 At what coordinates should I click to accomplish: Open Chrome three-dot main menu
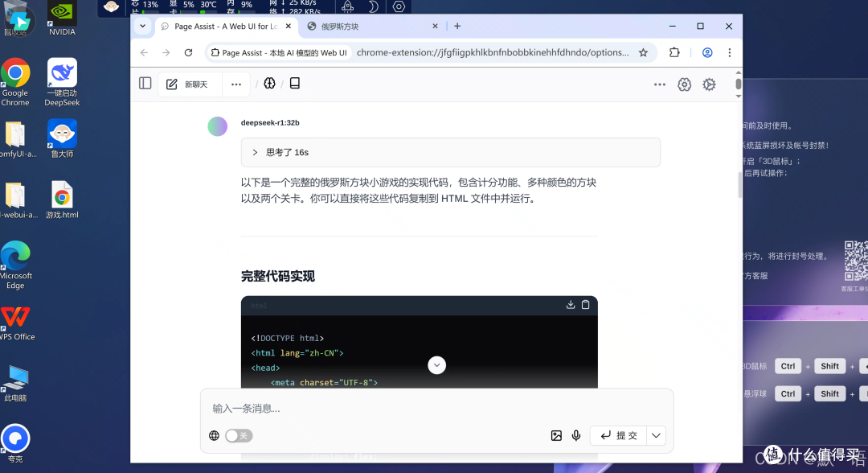click(730, 52)
